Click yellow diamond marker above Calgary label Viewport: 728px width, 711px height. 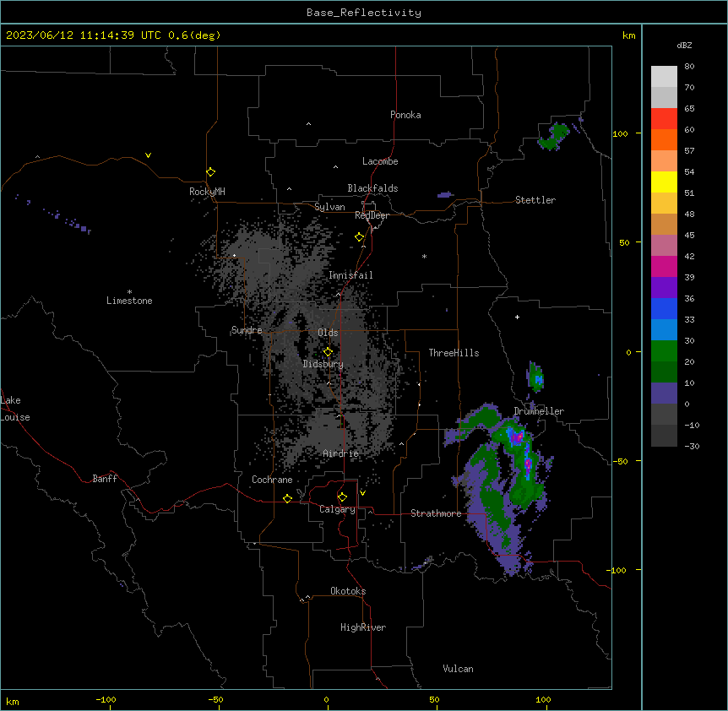342,497
